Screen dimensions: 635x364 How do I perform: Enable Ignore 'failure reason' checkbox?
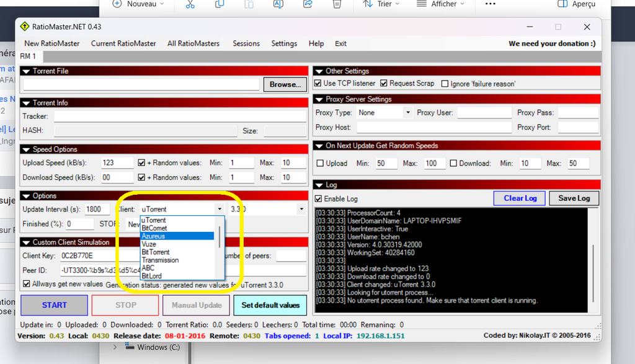(x=445, y=84)
